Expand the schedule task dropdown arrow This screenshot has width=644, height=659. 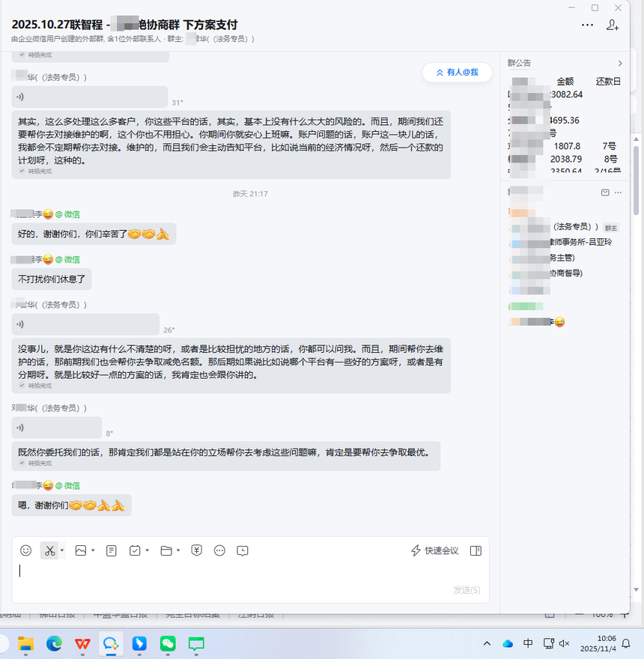(147, 550)
